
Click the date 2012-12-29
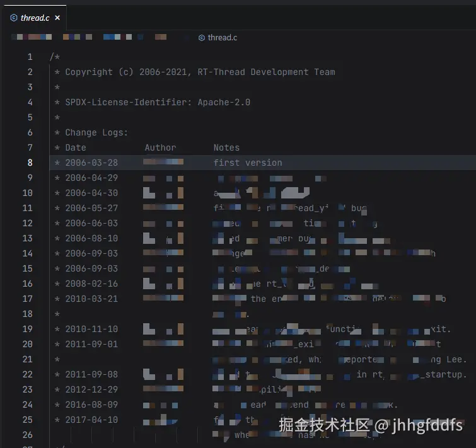click(x=91, y=389)
